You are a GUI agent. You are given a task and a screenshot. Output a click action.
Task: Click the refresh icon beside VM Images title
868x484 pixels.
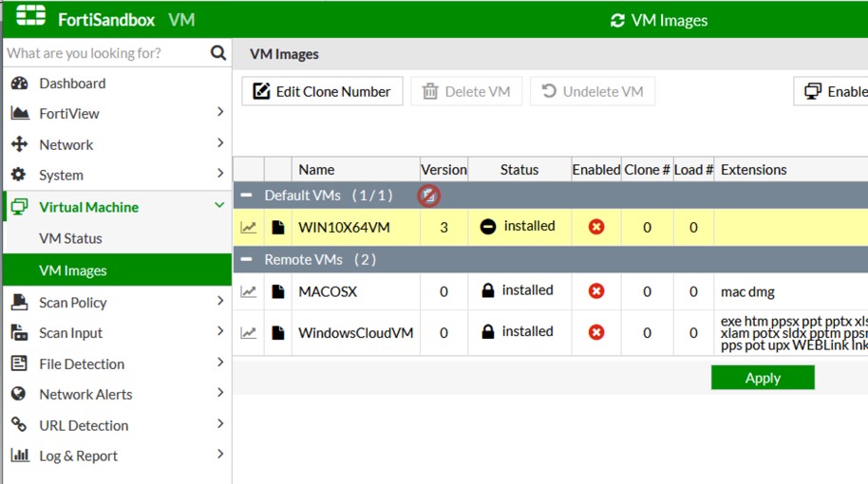pos(617,21)
